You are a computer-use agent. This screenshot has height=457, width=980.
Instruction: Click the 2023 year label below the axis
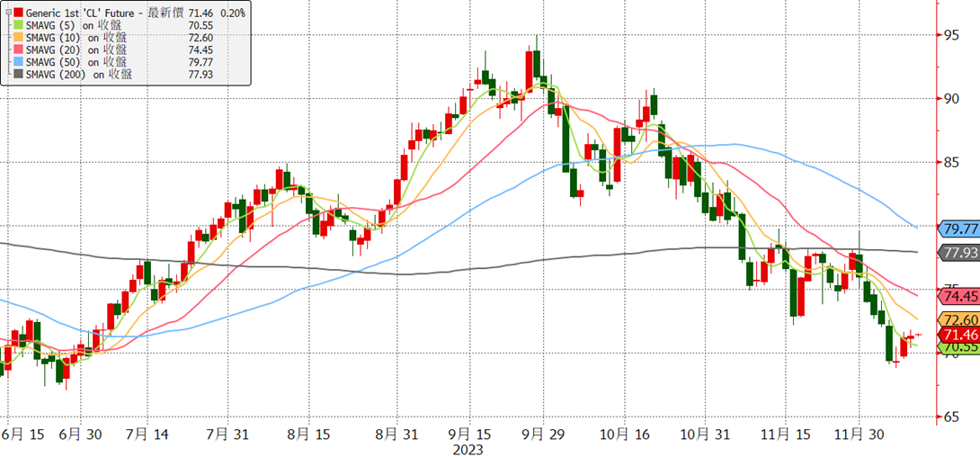tap(470, 450)
